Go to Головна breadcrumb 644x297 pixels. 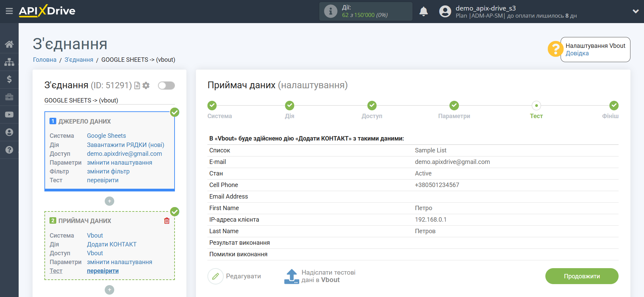coord(45,60)
